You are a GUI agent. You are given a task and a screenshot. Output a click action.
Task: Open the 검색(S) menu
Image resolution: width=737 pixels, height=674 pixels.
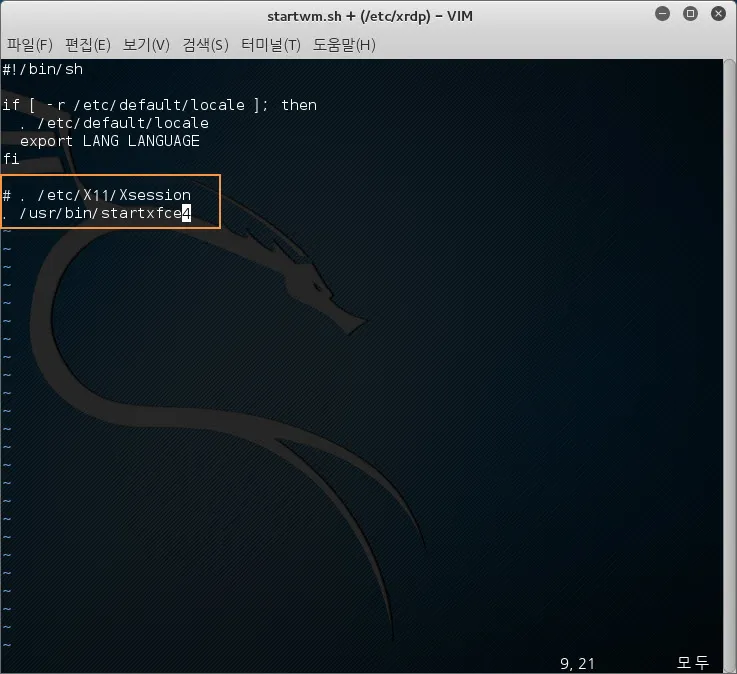point(205,45)
